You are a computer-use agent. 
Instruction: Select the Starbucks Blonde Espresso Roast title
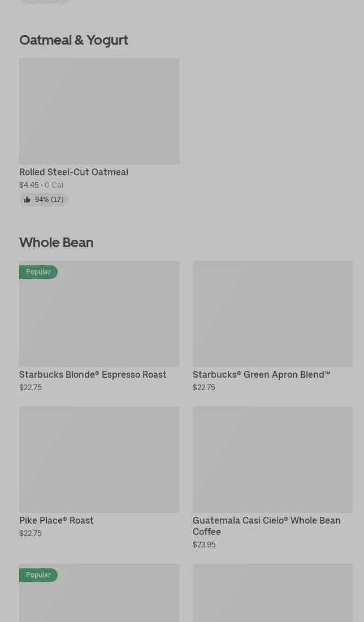click(x=93, y=374)
